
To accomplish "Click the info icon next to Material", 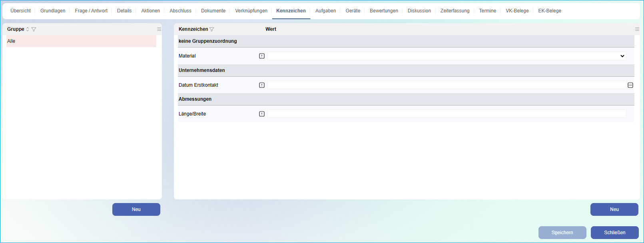I will tap(262, 56).
